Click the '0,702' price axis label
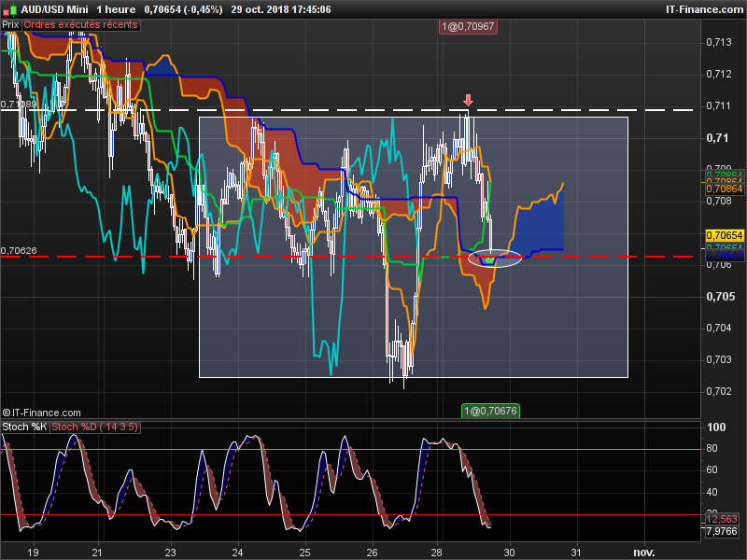 (x=718, y=391)
